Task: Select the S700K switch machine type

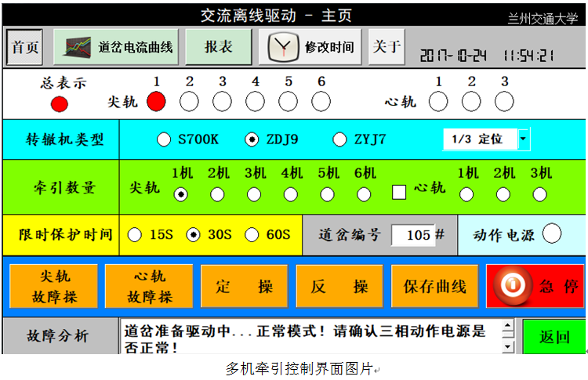Action: pyautogui.click(x=164, y=139)
